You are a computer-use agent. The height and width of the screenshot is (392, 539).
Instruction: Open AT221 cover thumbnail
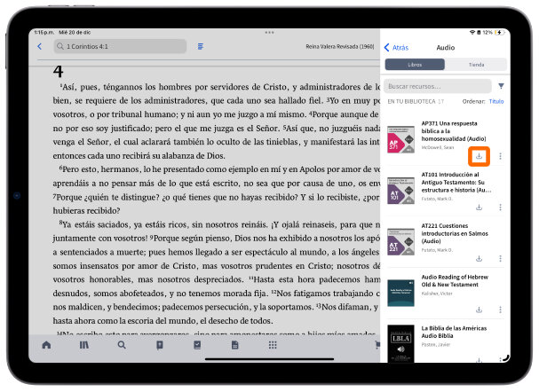tap(400, 241)
